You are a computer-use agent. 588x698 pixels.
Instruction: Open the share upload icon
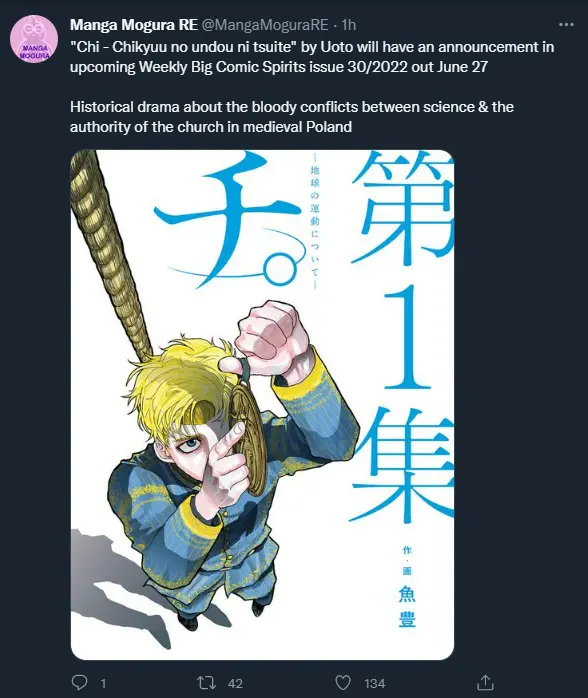coord(485,682)
